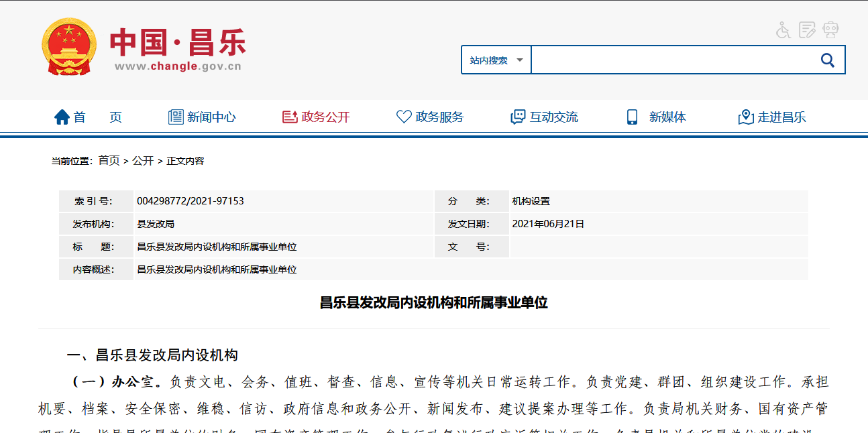Click the magnifier icon to search

click(828, 59)
